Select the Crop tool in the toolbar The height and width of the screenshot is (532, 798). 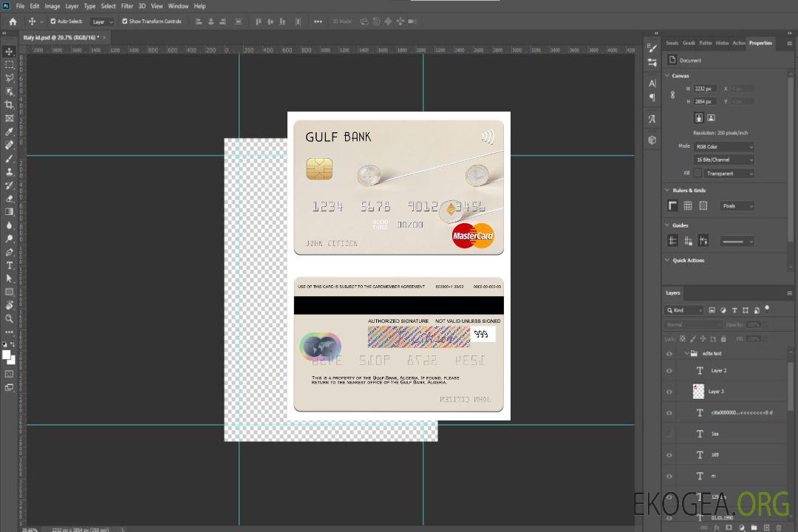point(10,105)
